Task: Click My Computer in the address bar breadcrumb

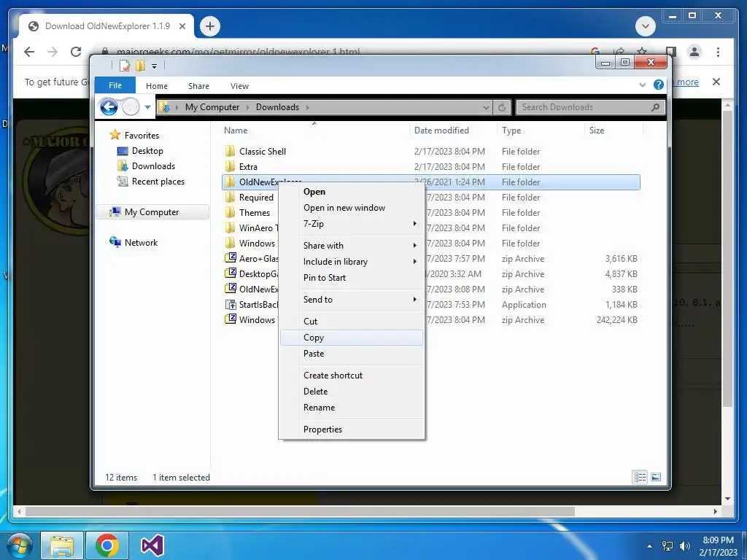Action: click(212, 107)
